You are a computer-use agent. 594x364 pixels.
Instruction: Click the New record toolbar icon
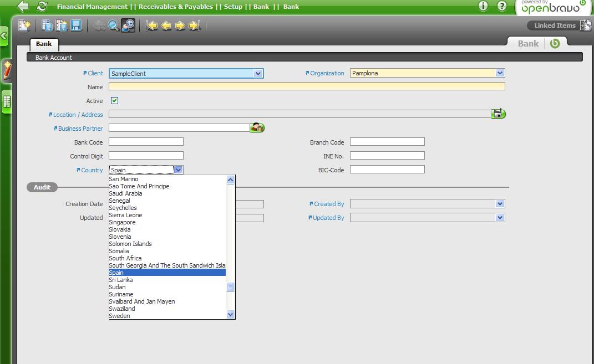[x=24, y=25]
